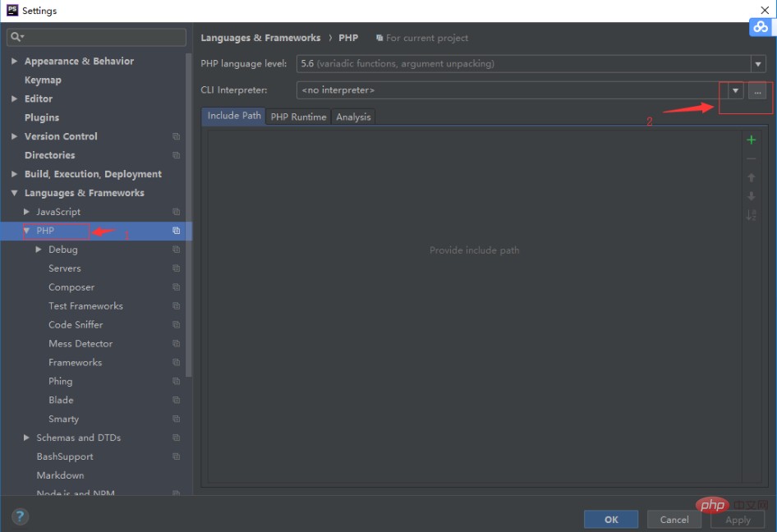Click project-level icon next to Composer
The image size is (777, 532).
pyautogui.click(x=176, y=287)
